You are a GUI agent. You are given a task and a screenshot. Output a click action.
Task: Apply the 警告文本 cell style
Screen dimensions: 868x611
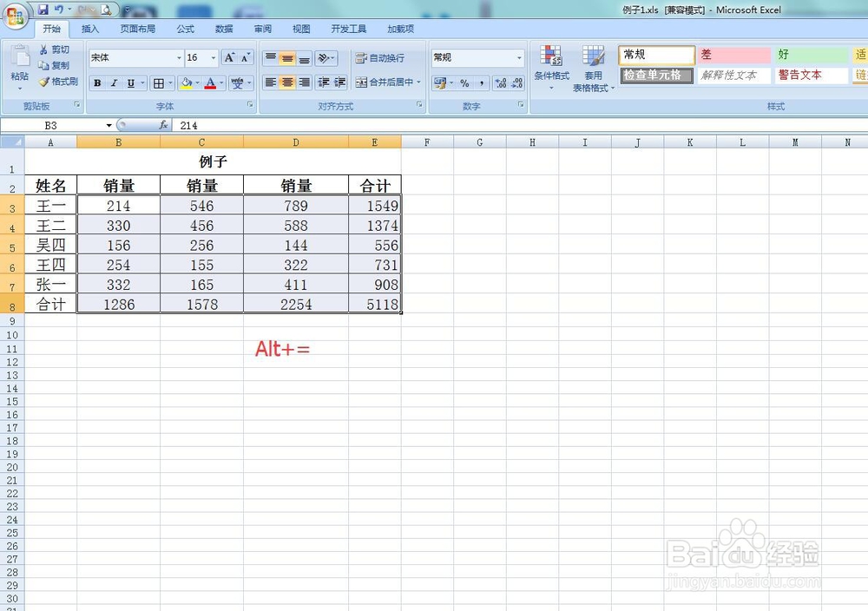[x=811, y=76]
